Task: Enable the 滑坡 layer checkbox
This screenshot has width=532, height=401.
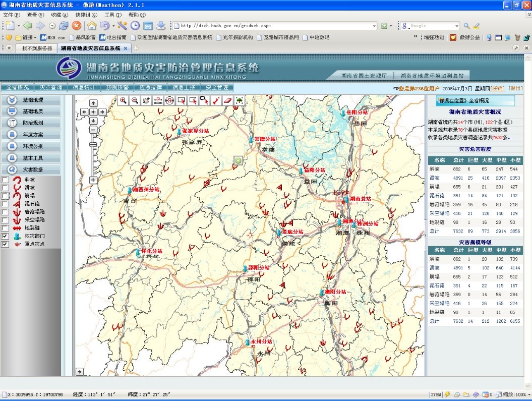Action: coord(5,188)
